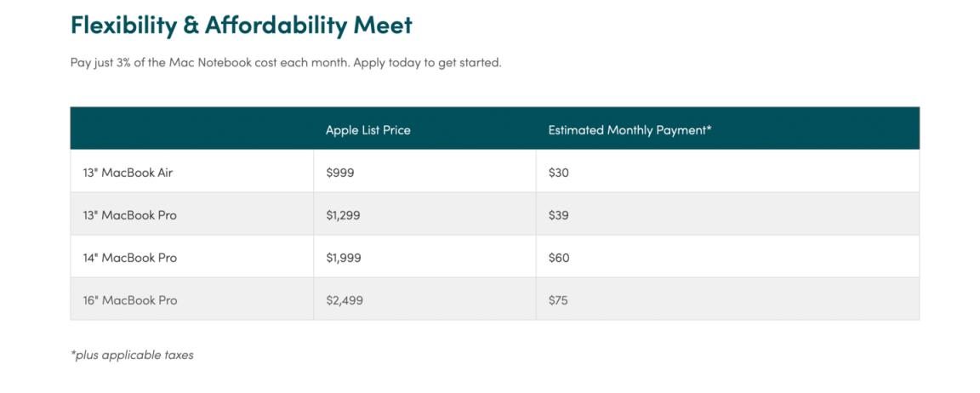The image size is (980, 393).
Task: Select the $1,999 list price cell
Action: [343, 258]
